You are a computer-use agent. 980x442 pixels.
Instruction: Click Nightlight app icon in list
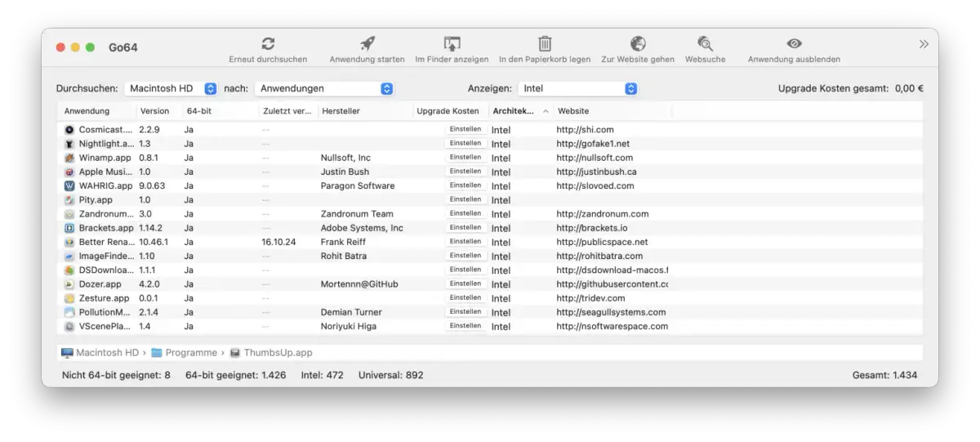69,144
